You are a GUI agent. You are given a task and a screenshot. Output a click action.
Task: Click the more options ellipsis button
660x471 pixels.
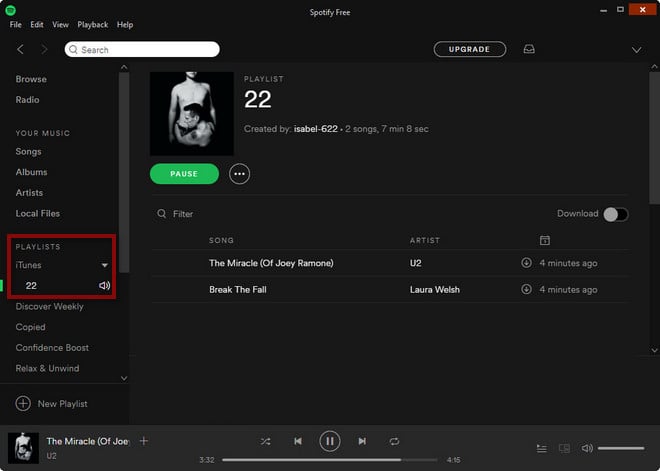[x=240, y=174]
